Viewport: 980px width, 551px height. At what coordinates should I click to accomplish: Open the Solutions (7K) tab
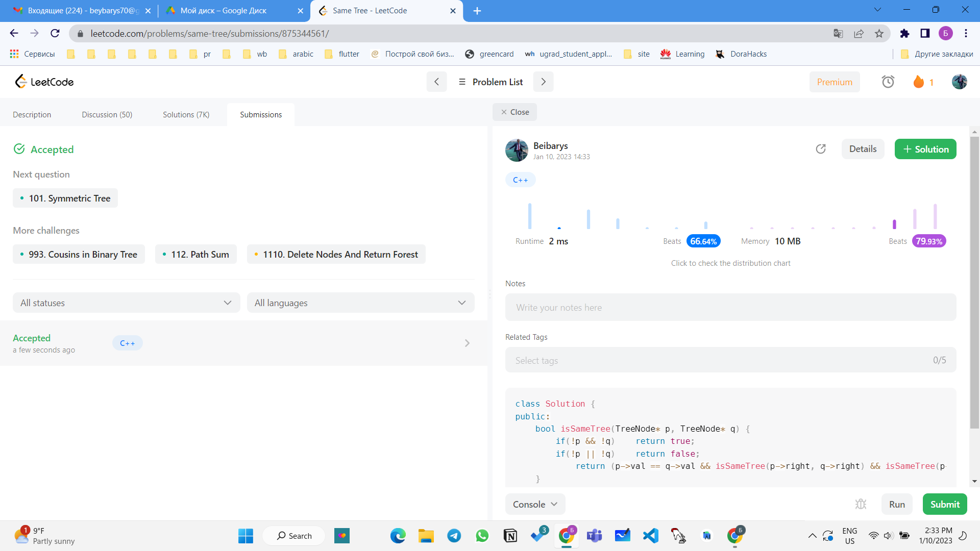(x=186, y=115)
